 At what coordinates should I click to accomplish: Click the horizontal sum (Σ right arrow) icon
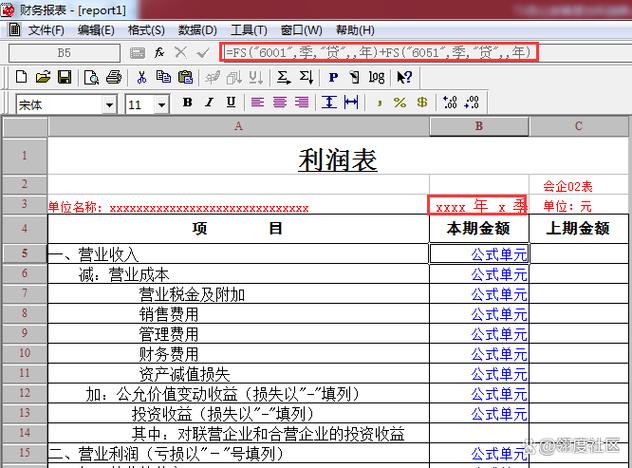(283, 77)
